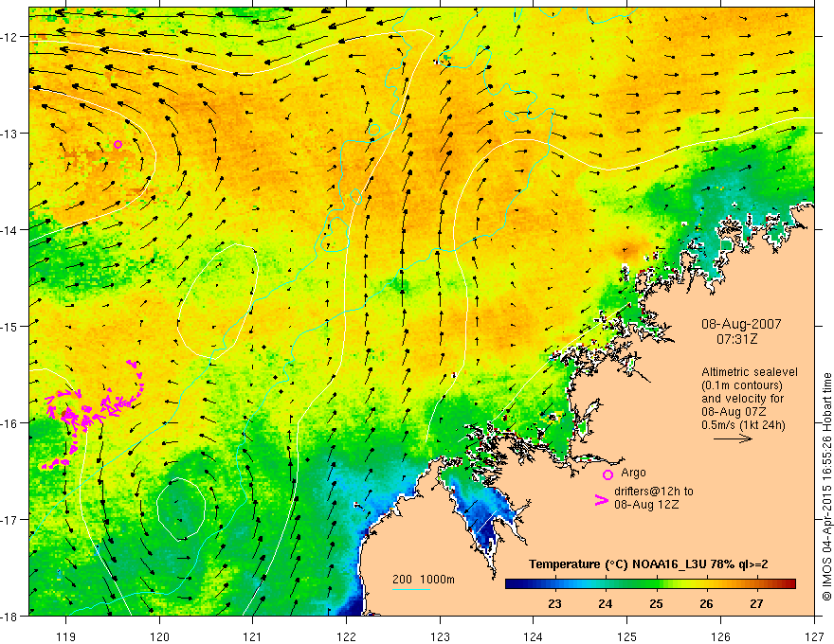The width and height of the screenshot is (834, 644).
Task: Click the longitude axis label 122
Action: (x=346, y=636)
